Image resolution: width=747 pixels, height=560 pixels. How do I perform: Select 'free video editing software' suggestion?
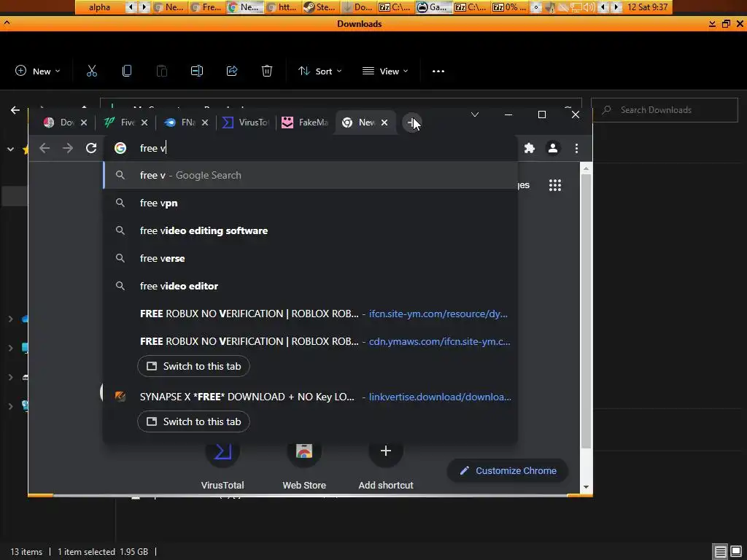(310, 230)
